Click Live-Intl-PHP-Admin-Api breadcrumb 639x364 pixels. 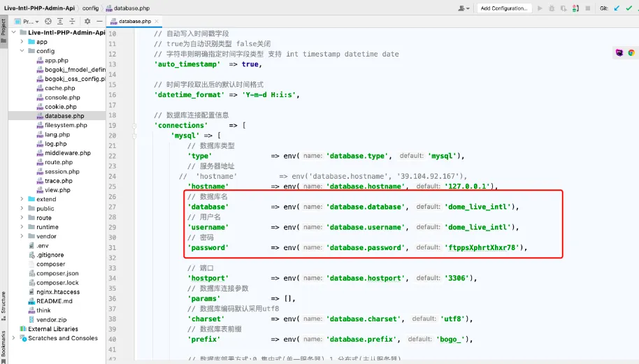[x=40, y=8]
